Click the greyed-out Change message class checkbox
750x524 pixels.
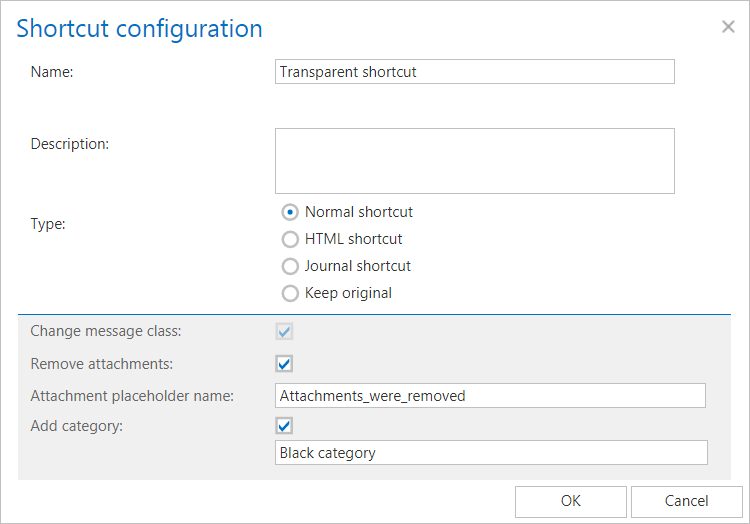pyautogui.click(x=285, y=331)
